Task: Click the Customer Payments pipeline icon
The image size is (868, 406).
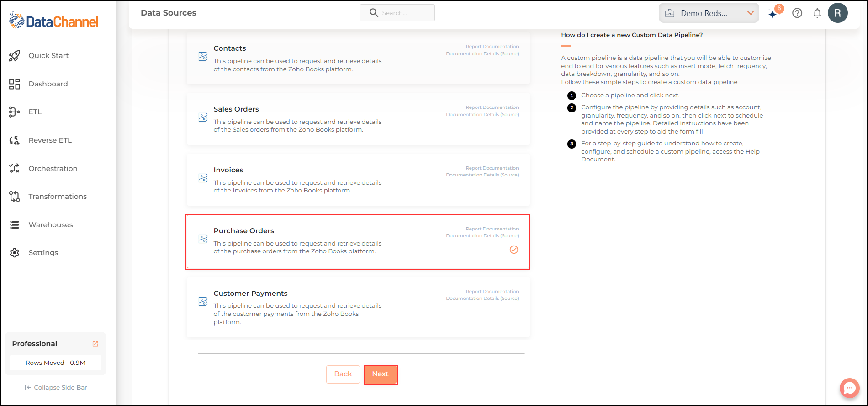Action: 203,302
